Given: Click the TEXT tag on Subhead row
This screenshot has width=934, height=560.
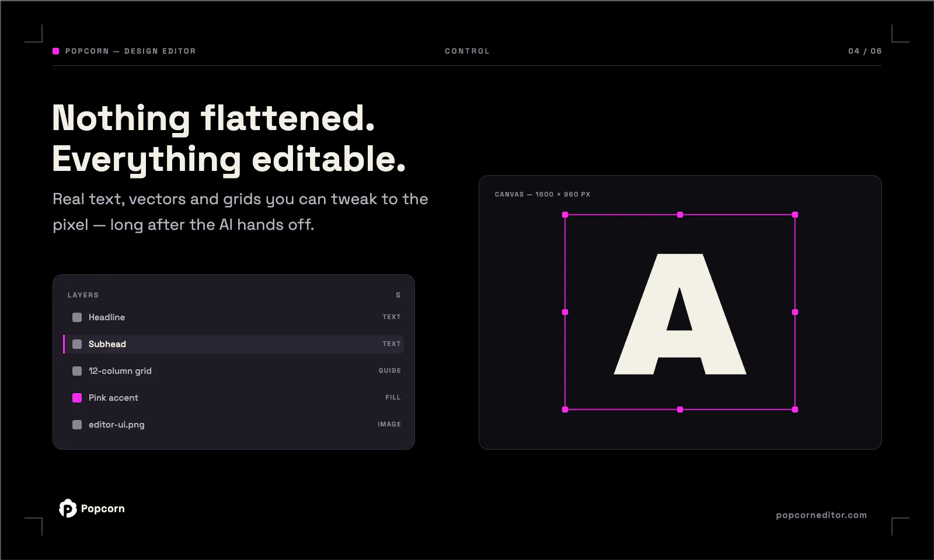Looking at the screenshot, I should pos(392,344).
